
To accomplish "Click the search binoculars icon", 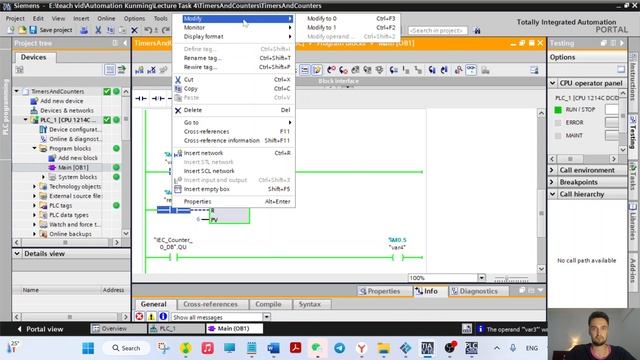I will [477, 30].
